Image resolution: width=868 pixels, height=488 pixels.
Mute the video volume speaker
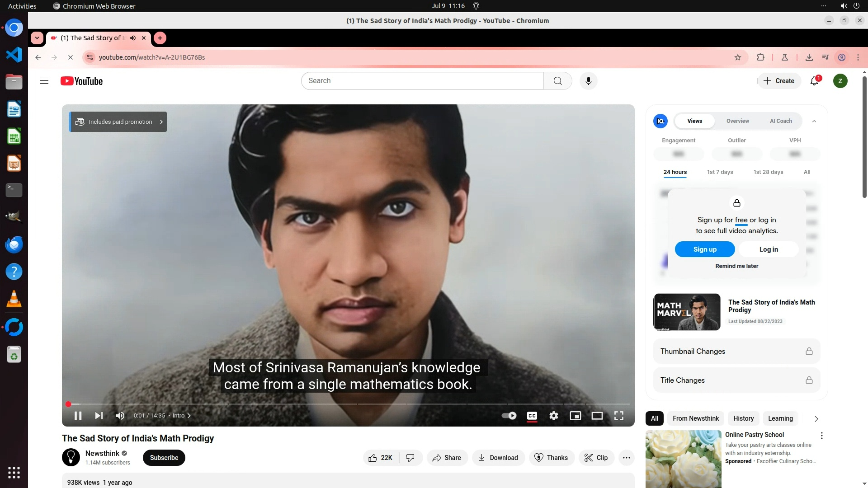coord(120,416)
